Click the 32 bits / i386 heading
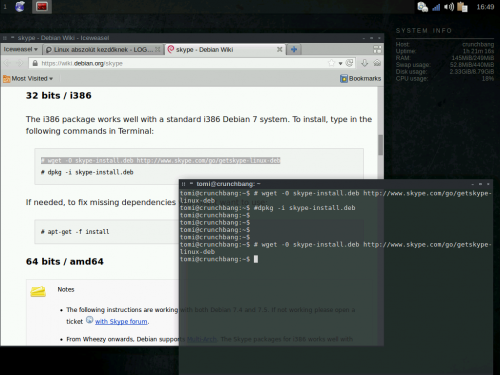The width and height of the screenshot is (500, 375). coord(59,96)
